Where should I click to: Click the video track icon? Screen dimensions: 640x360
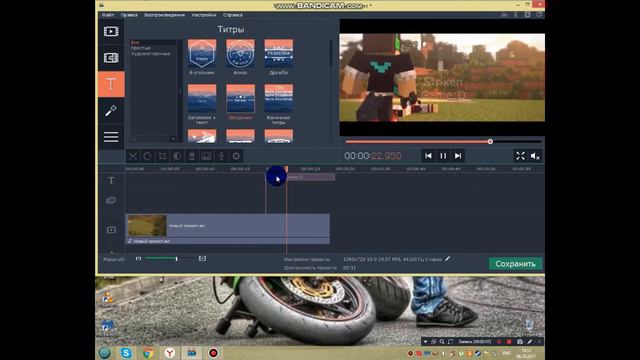point(111,230)
